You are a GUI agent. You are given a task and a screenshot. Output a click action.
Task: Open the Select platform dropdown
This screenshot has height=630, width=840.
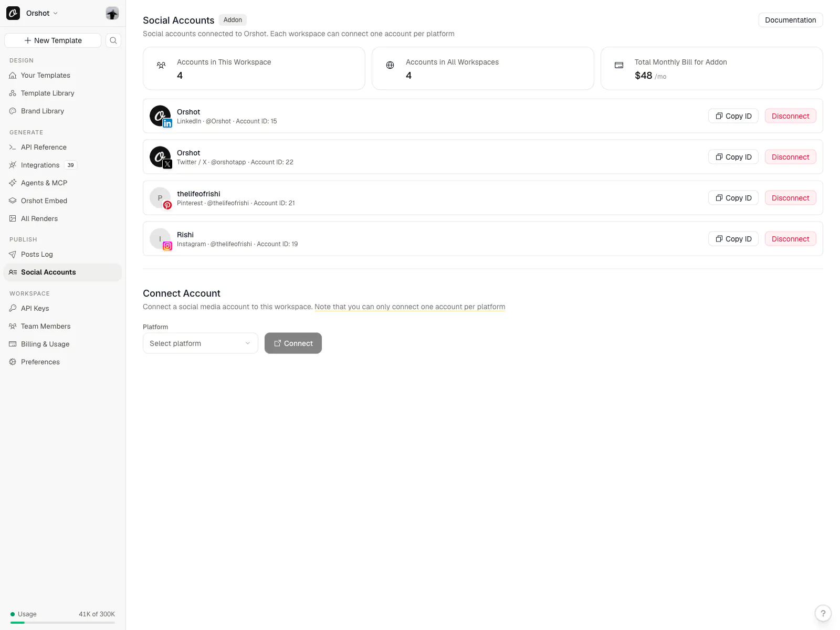pos(201,343)
